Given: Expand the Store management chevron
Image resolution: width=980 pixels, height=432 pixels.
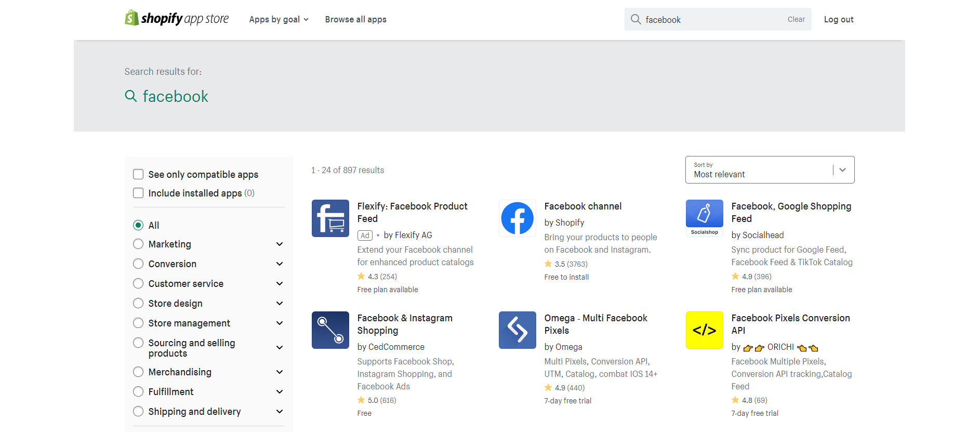Looking at the screenshot, I should pyautogui.click(x=280, y=323).
